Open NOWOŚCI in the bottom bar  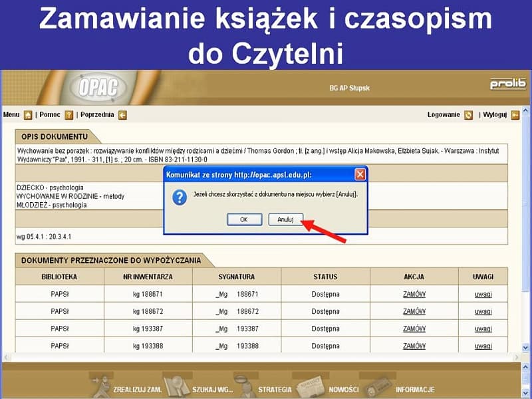click(344, 390)
